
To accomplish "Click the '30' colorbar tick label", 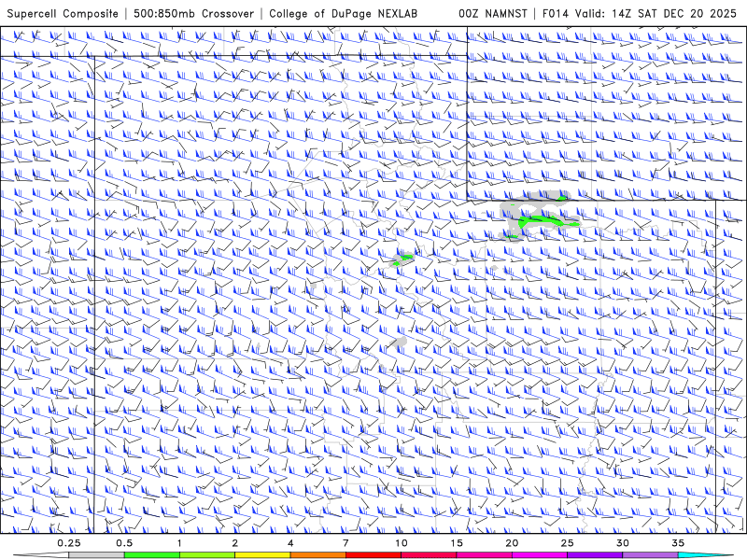I will point(623,543).
